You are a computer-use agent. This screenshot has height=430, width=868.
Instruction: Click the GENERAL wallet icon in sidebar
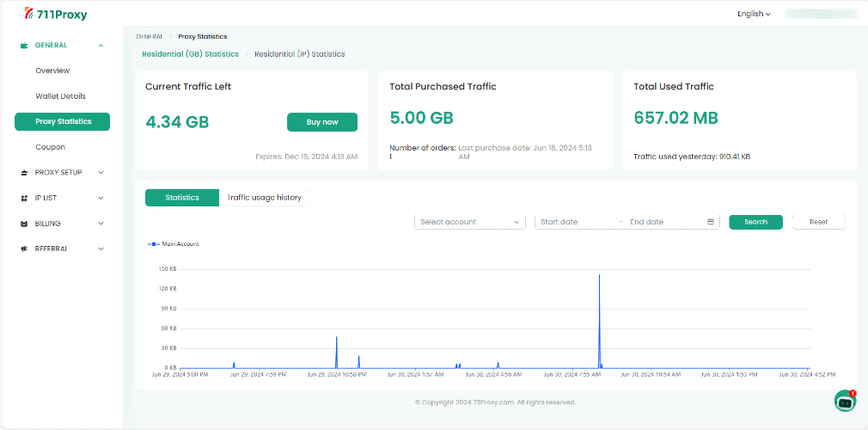[24, 46]
